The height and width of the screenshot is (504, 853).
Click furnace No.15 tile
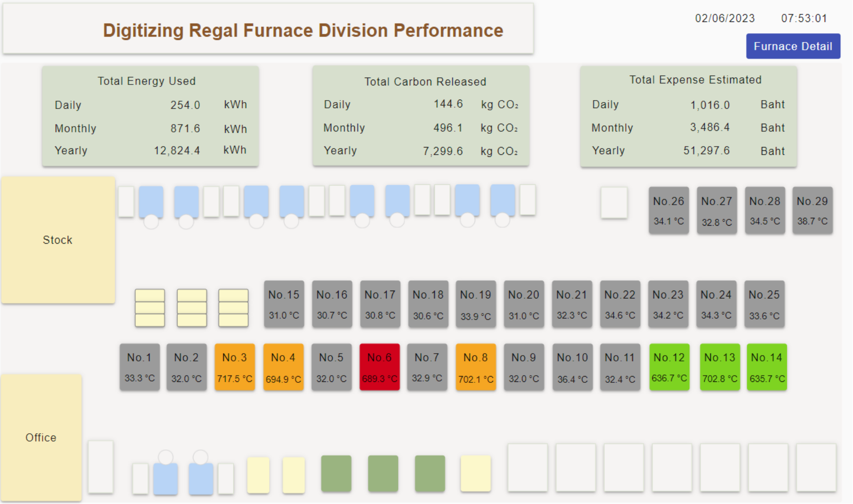[284, 304]
